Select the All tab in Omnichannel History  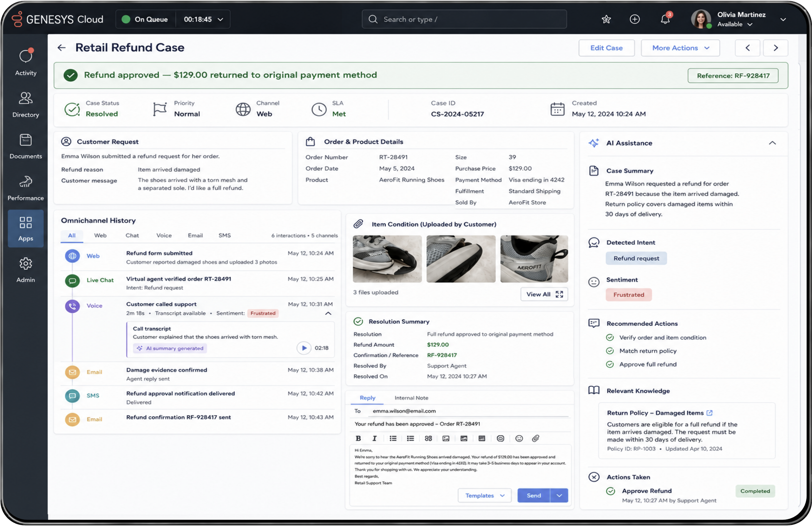click(x=72, y=235)
